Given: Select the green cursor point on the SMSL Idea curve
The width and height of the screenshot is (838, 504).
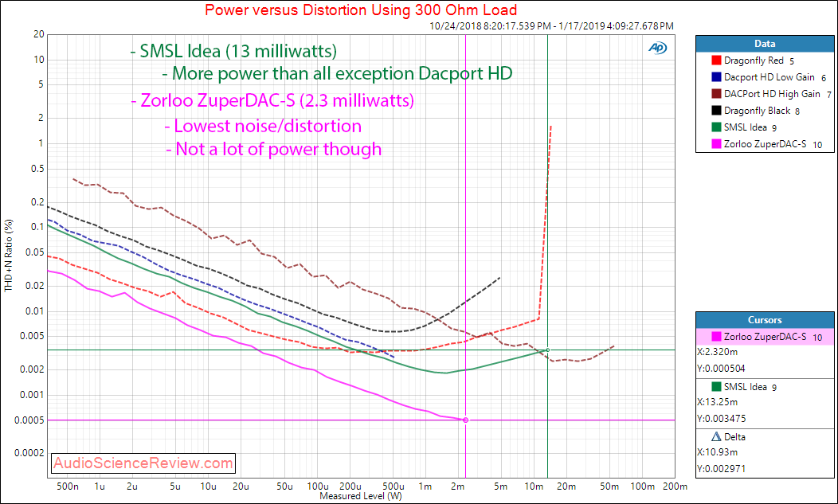Looking at the screenshot, I should click(547, 350).
